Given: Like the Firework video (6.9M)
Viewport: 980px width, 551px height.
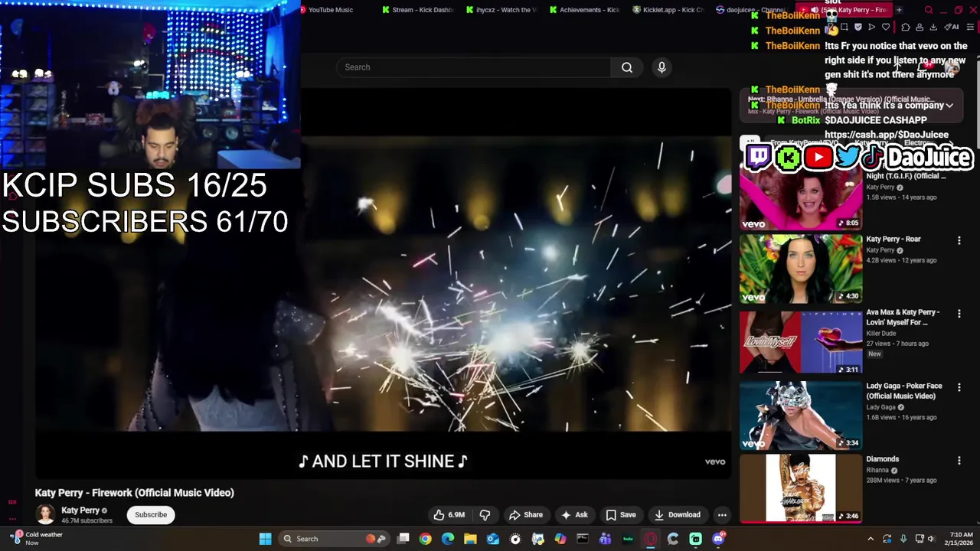Looking at the screenshot, I should [x=449, y=515].
